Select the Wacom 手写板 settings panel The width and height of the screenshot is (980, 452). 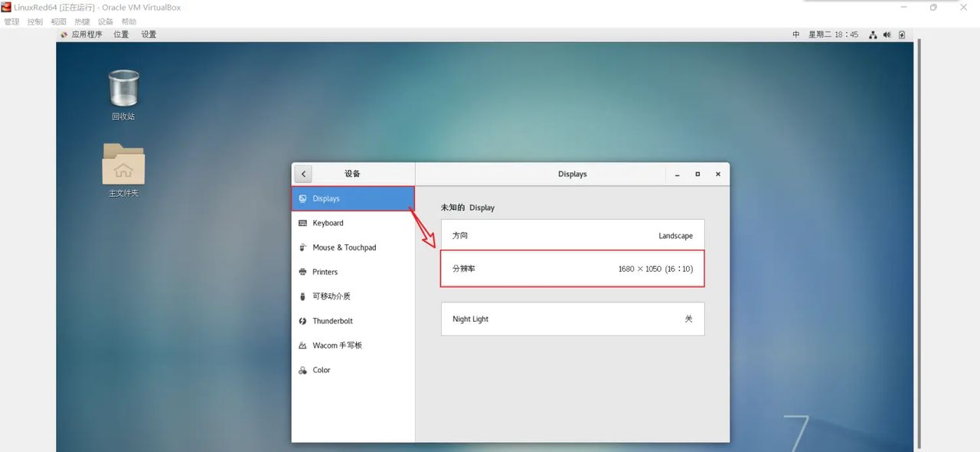339,346
